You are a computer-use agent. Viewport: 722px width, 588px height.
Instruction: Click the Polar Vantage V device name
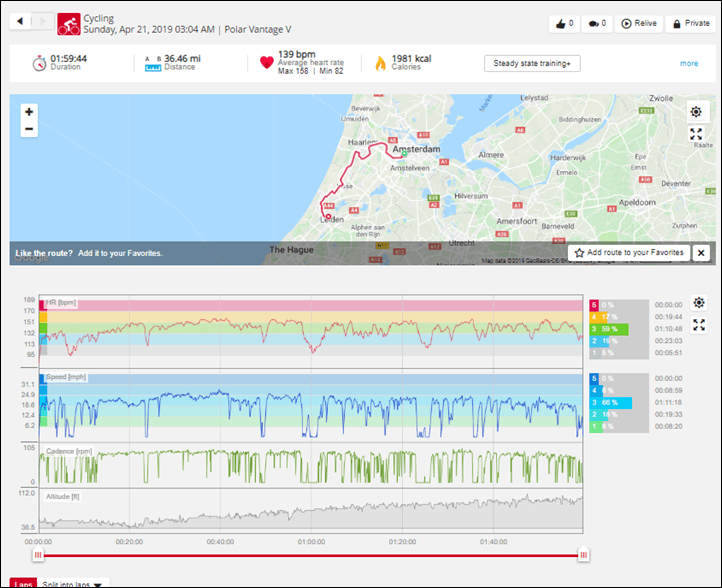(x=257, y=29)
